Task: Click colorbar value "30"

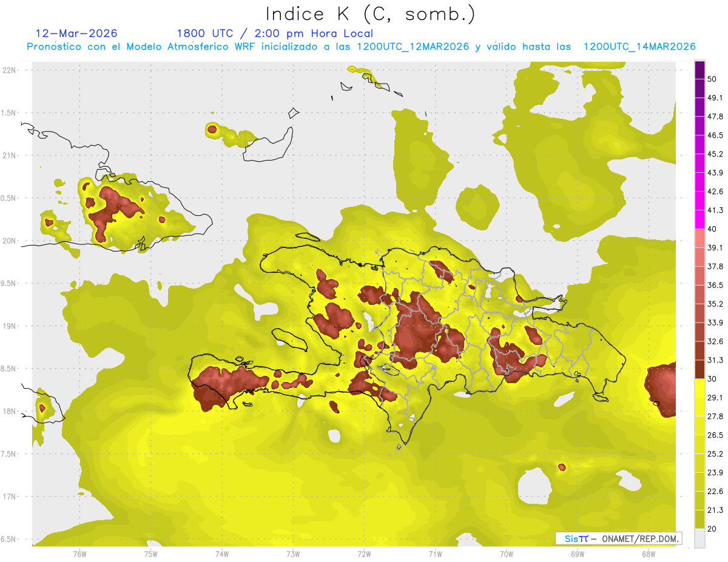Action: pyautogui.click(x=713, y=379)
